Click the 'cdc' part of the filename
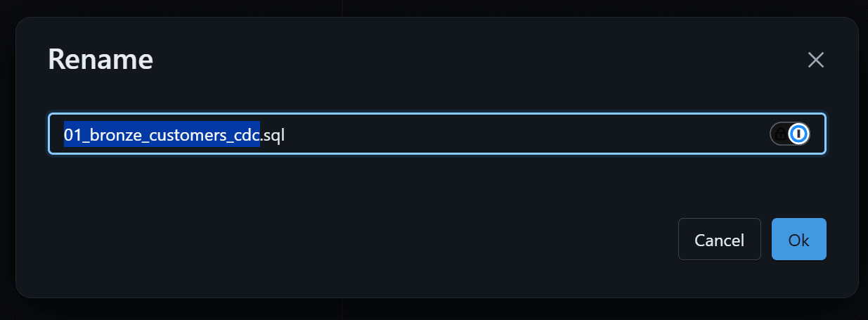This screenshot has height=320, width=868. (x=247, y=134)
